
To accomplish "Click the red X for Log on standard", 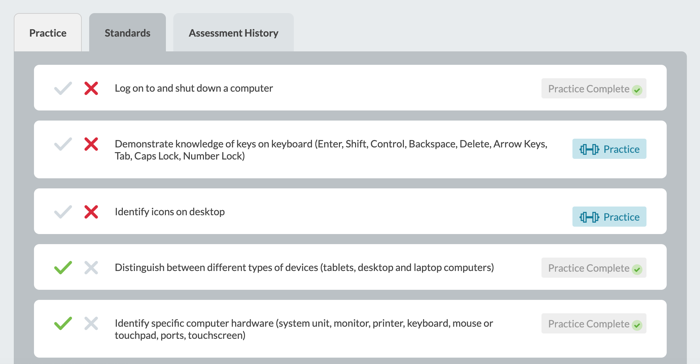I will (x=91, y=88).
